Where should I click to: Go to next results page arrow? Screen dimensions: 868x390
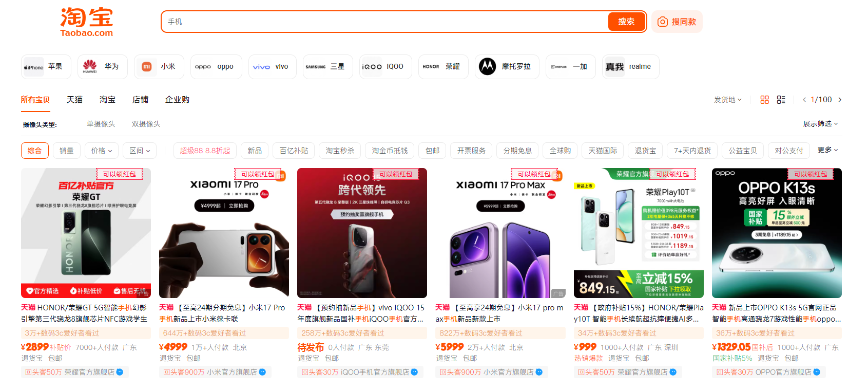pyautogui.click(x=840, y=100)
